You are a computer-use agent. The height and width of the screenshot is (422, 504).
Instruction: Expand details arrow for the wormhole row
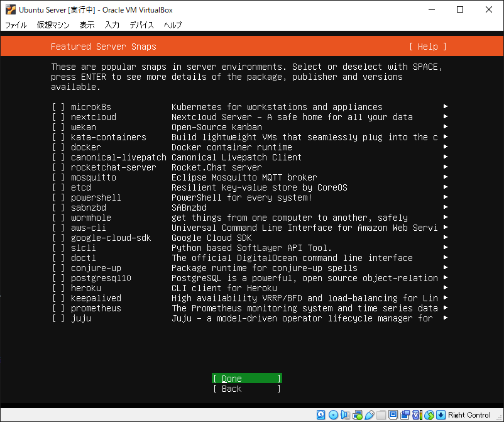pos(446,217)
